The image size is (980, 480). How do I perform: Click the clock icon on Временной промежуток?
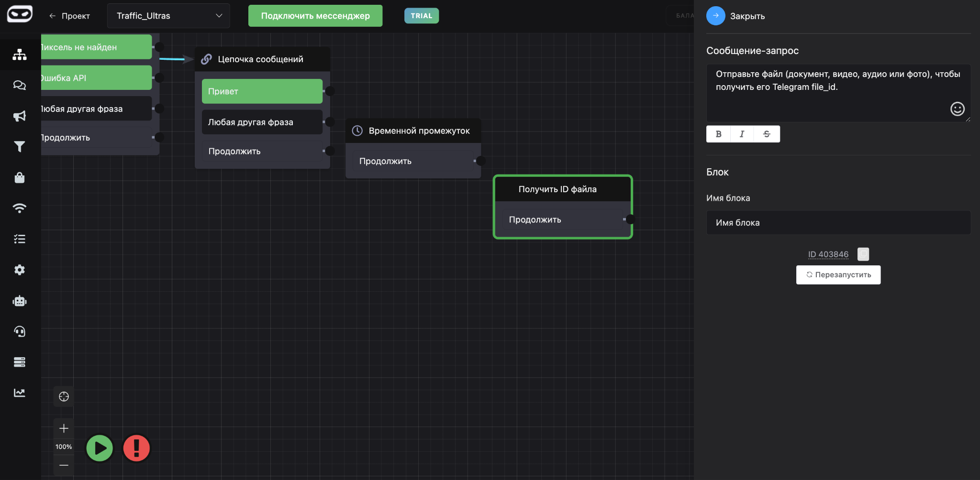357,131
